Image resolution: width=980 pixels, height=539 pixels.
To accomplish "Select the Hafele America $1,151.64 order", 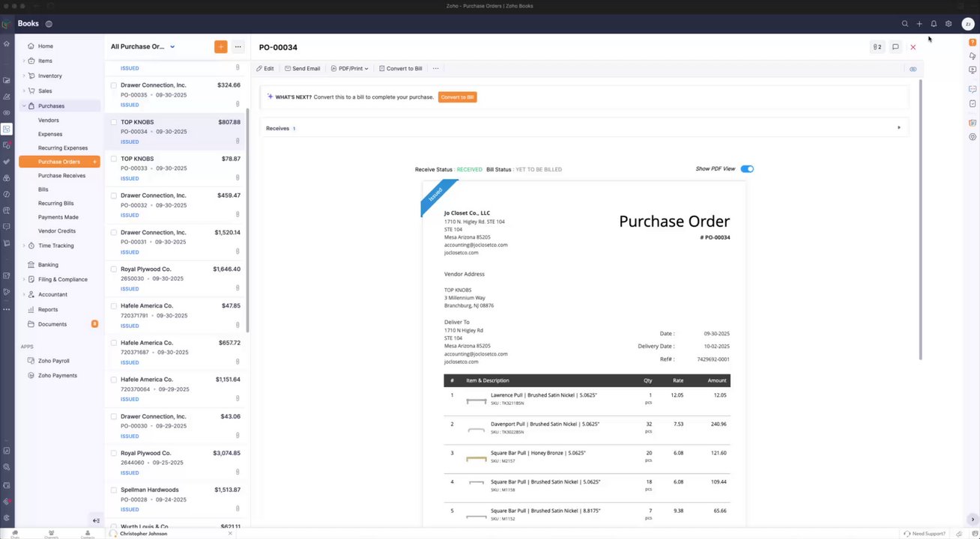I will [177, 389].
